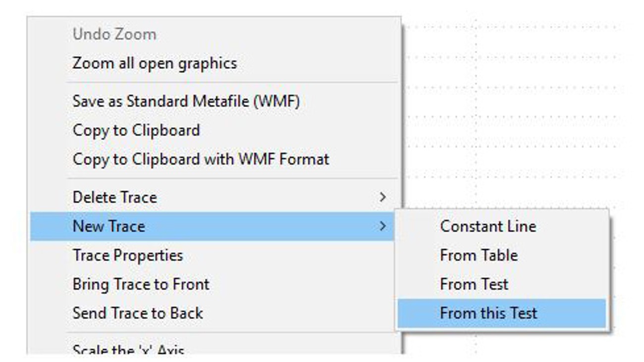This screenshot has height=362, width=644.
Task: Click the New Trace submenu chevron
Action: (x=382, y=226)
